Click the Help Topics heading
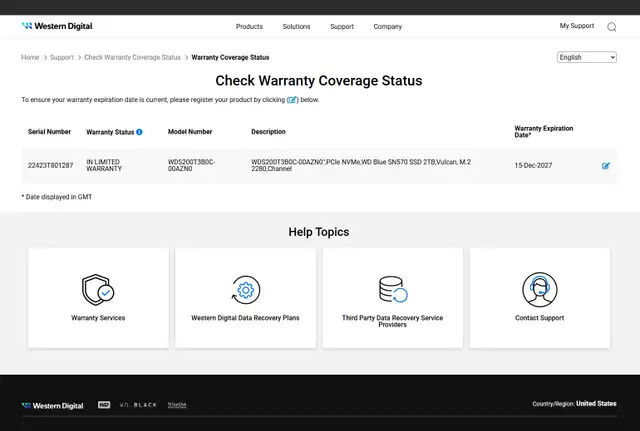This screenshot has width=640, height=431. point(319,232)
